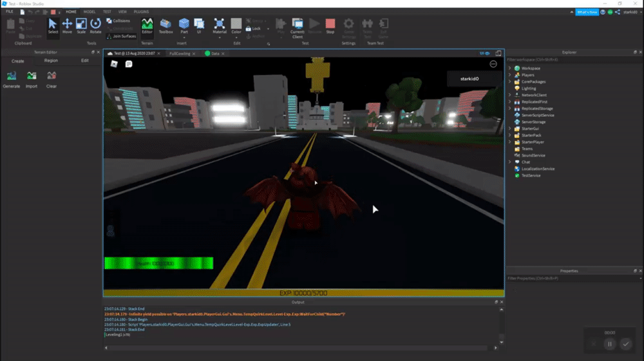This screenshot has width=644, height=361.
Task: Switch to the PLUGINS ribbon tab
Action: click(x=141, y=12)
